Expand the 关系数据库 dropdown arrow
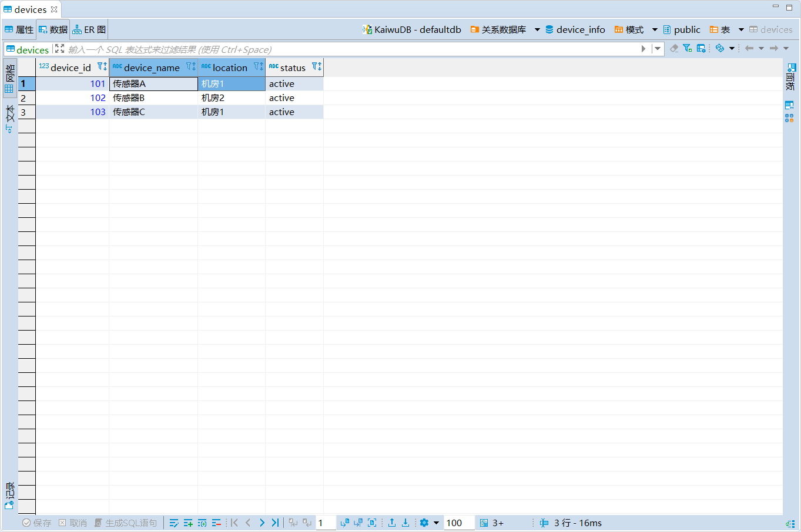This screenshot has width=801, height=532. [x=537, y=29]
